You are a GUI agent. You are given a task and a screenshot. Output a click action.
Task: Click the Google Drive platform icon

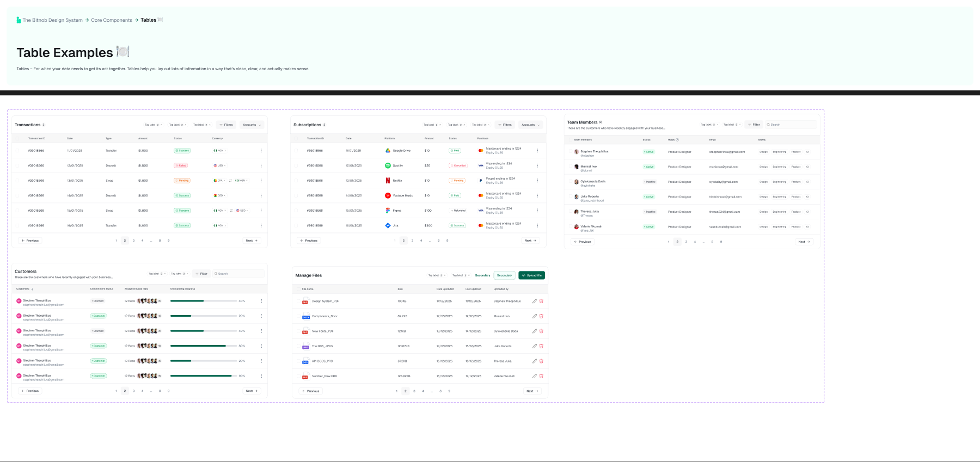click(x=388, y=151)
